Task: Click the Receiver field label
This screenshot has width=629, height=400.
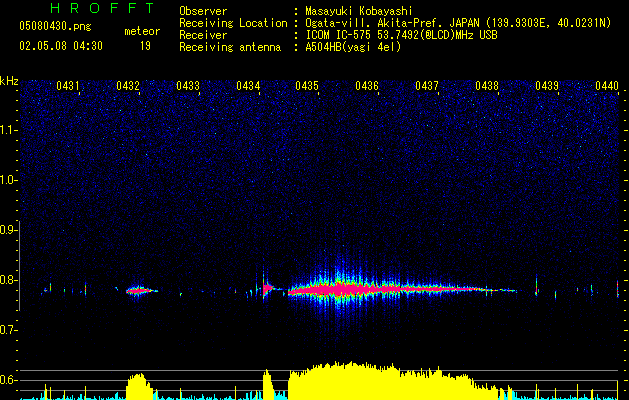Action: 203,35
